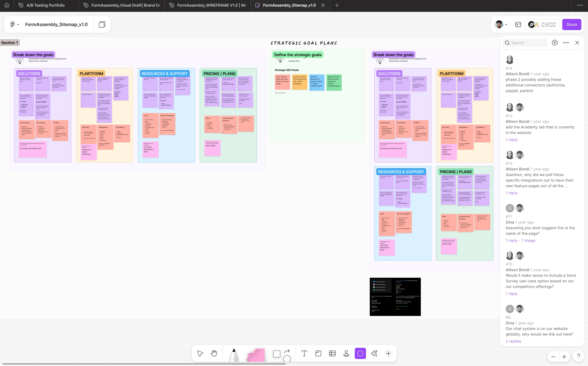Image resolution: width=588 pixels, height=366 pixels.
Task: Zoom out with minus button
Action: pyautogui.click(x=553, y=357)
